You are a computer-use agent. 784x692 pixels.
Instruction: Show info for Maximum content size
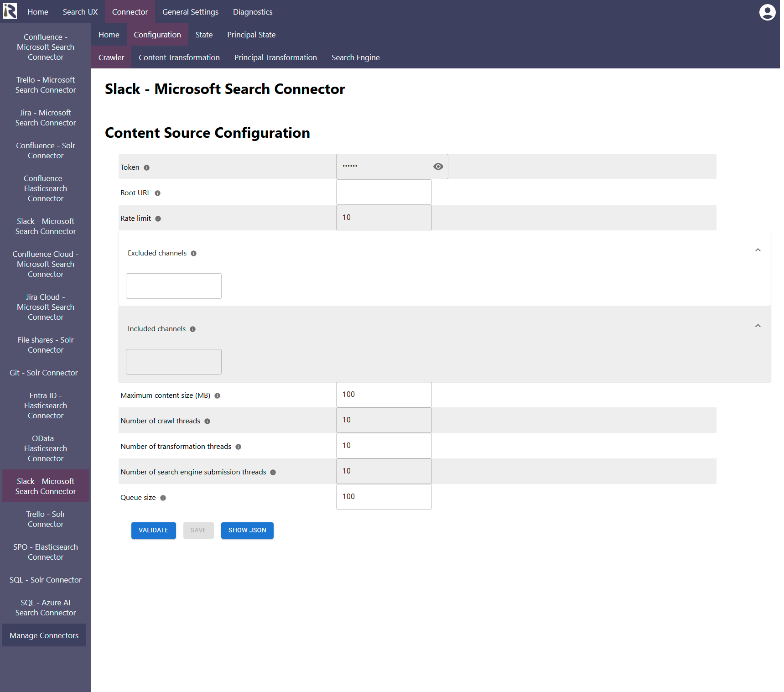point(218,396)
